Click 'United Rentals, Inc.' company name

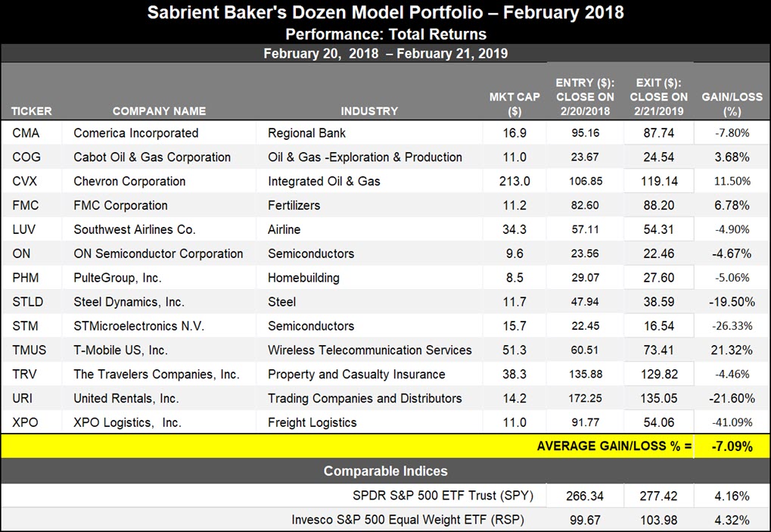coord(126,398)
